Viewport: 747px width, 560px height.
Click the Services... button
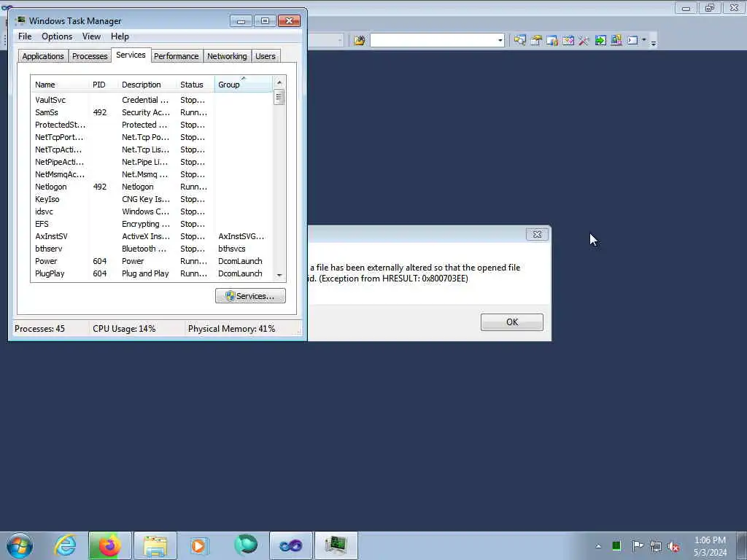[x=250, y=296]
